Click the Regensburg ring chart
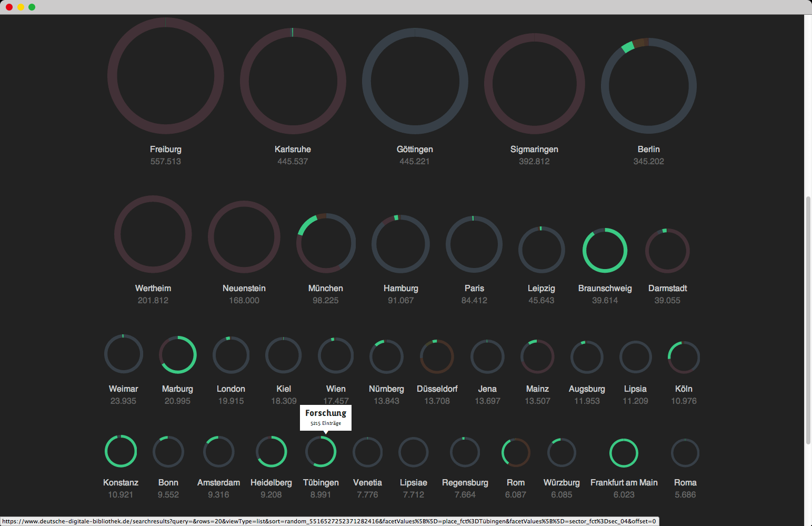This screenshot has width=812, height=526. (465, 452)
